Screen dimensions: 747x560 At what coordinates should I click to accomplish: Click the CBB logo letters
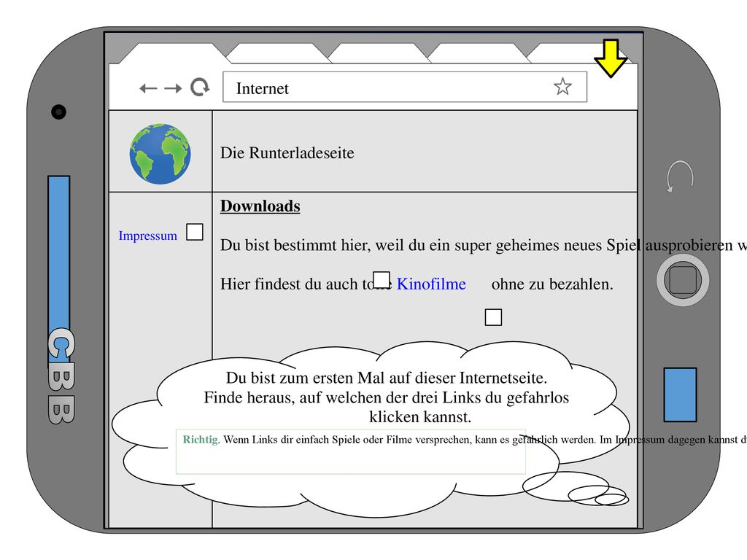pyautogui.click(x=61, y=376)
